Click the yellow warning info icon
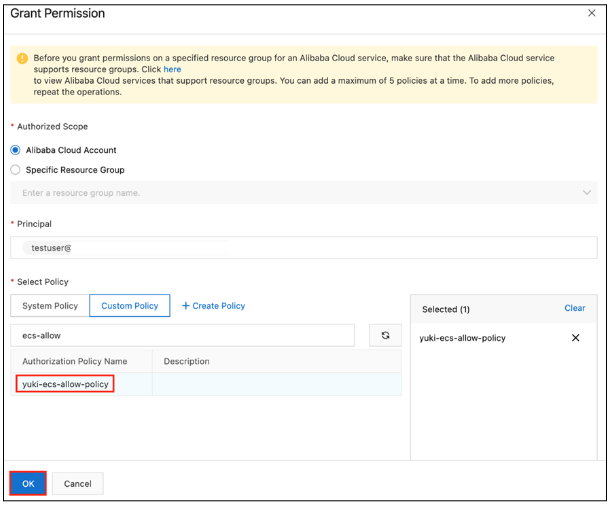The height and width of the screenshot is (505, 613). 22,59
